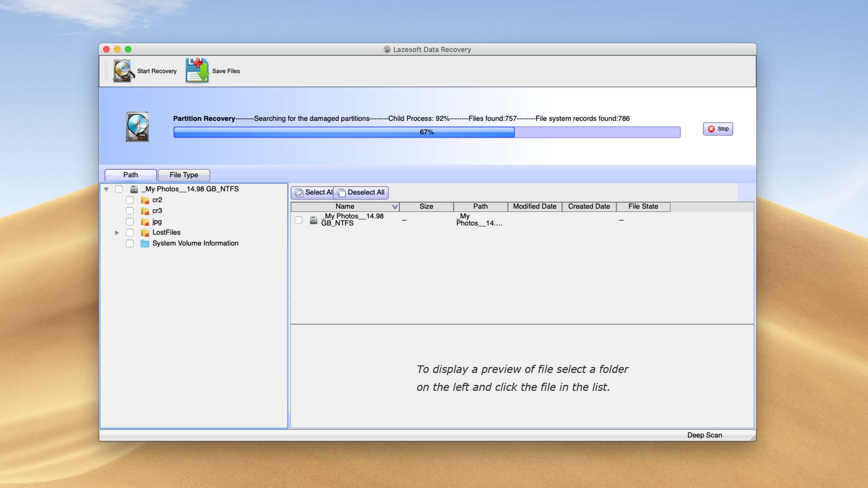Click the Partition Recovery status text
This screenshot has height=488, width=868.
(x=401, y=119)
